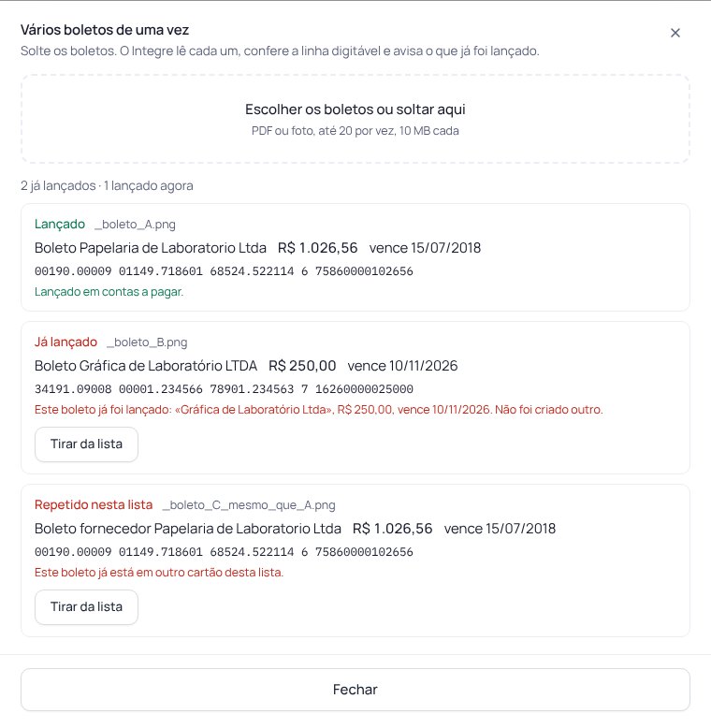Select the digitable line starting with 34191.09008
The image size is (711, 728).
[x=224, y=389]
